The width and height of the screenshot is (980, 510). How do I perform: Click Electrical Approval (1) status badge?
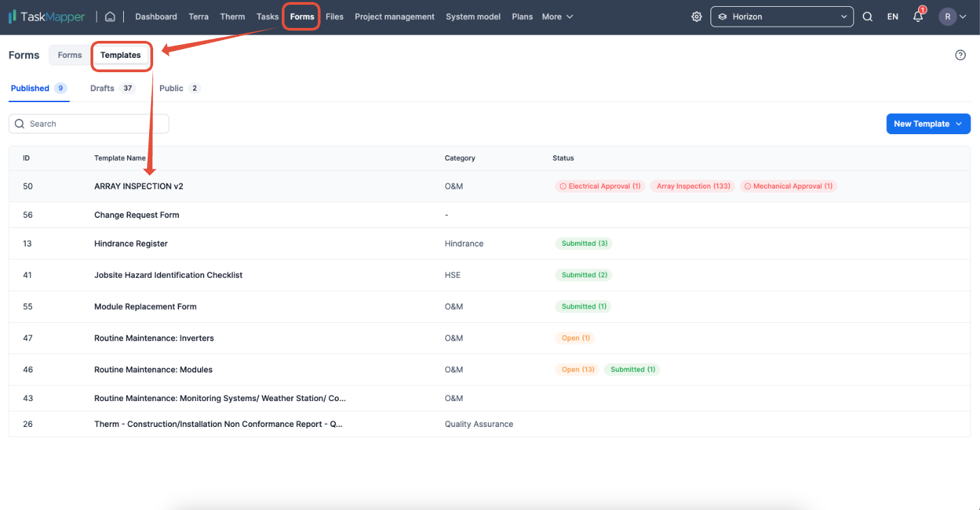click(x=600, y=186)
